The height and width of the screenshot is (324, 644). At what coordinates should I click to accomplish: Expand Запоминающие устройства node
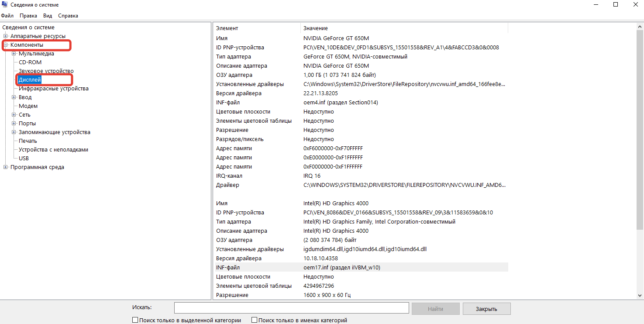point(14,132)
